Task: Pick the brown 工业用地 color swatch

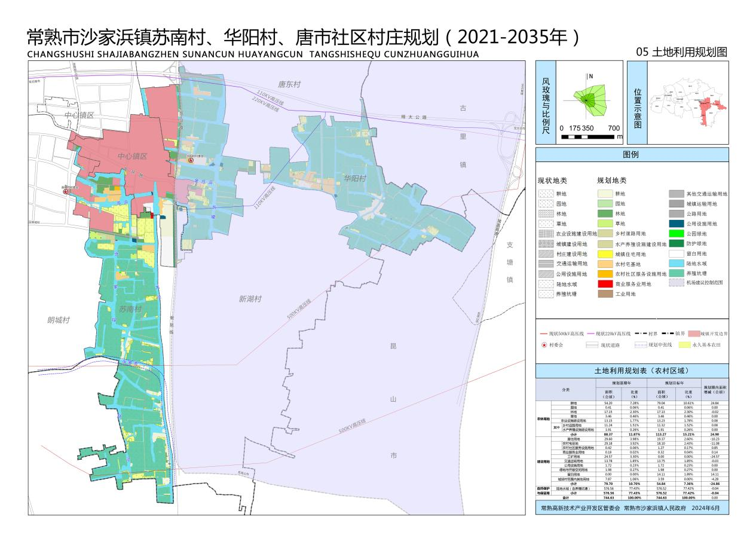Action: pos(605,294)
